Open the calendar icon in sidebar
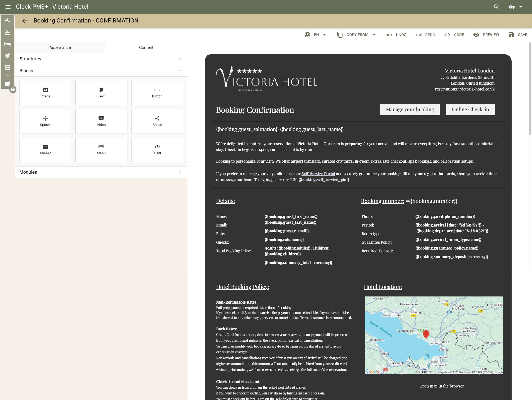This screenshot has height=400, width=532. point(7,67)
